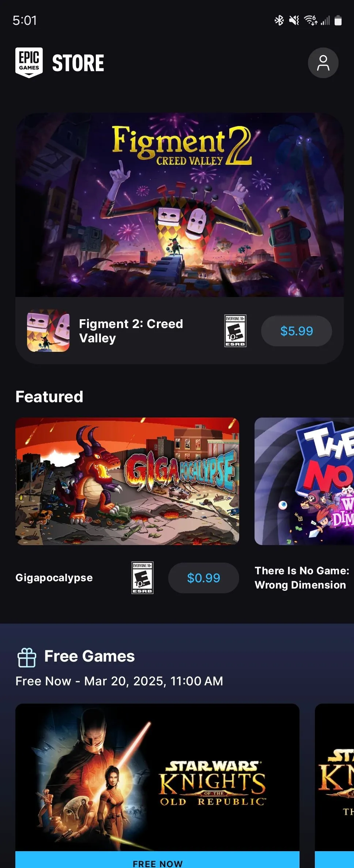This screenshot has width=354, height=868.
Task: Tap the Figment 2 game thumbnail icon
Action: (48, 331)
